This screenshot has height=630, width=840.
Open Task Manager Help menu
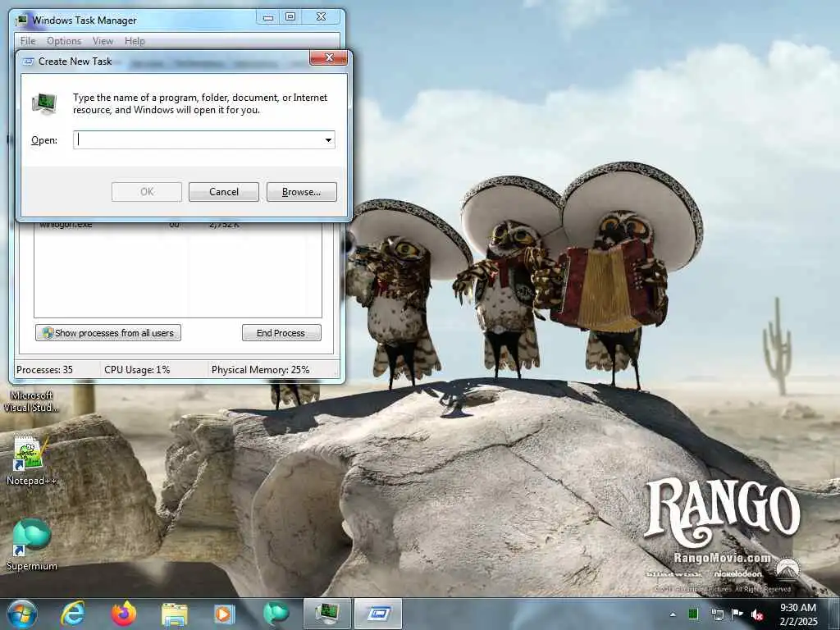coord(135,41)
